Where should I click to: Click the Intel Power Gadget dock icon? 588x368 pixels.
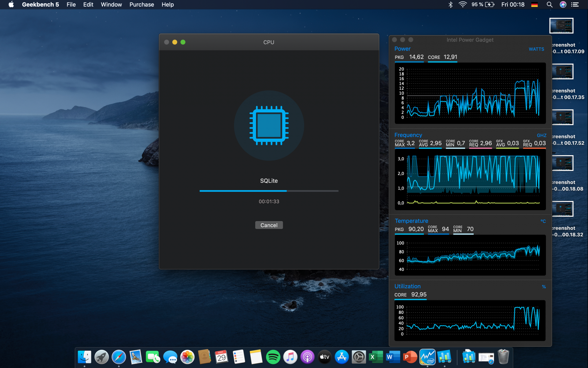coord(427,357)
